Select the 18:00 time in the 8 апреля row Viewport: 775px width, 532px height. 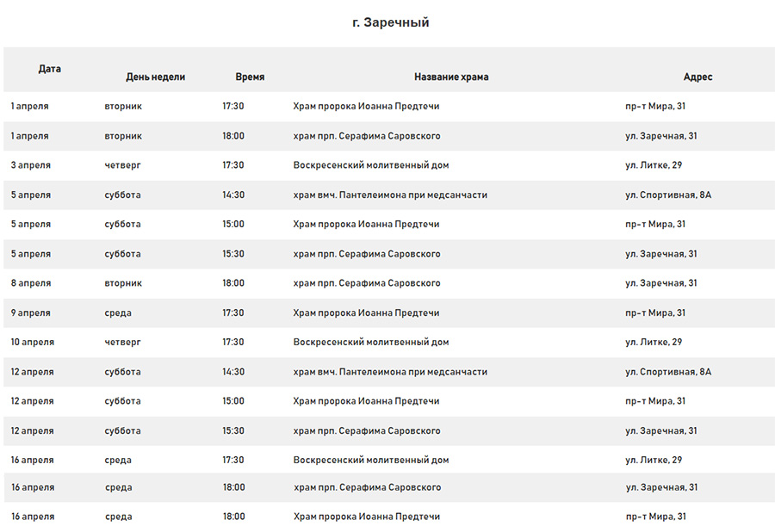click(233, 283)
